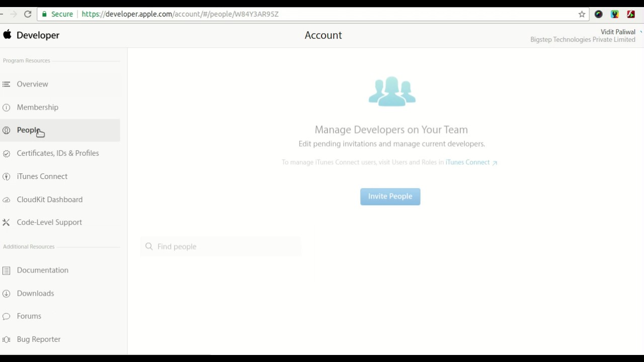Open the Bug Reporter link

click(x=38, y=339)
